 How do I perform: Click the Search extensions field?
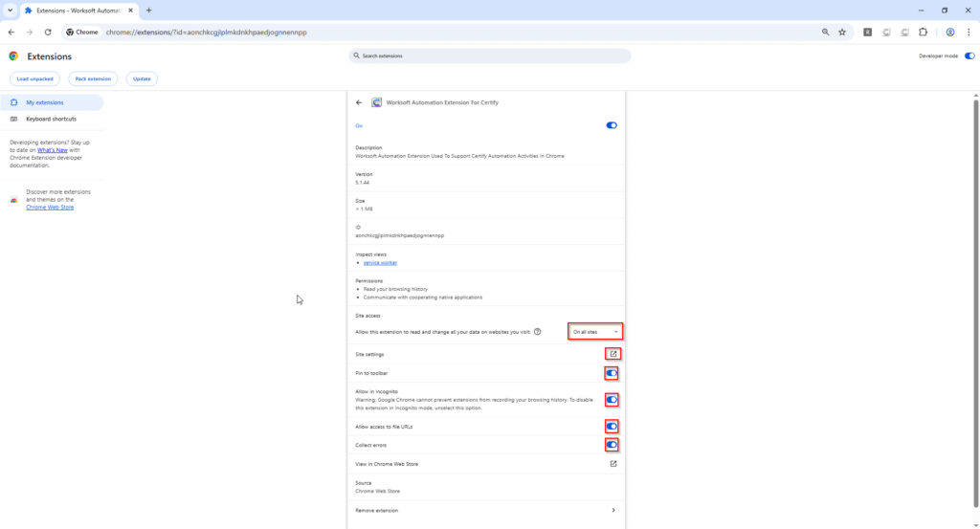(490, 55)
